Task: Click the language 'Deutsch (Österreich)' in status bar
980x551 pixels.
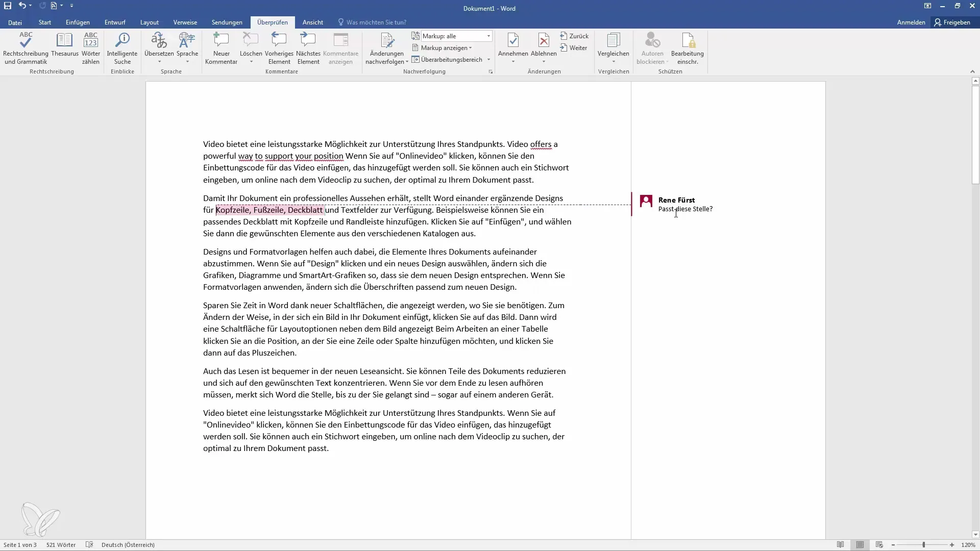Action: (x=128, y=545)
